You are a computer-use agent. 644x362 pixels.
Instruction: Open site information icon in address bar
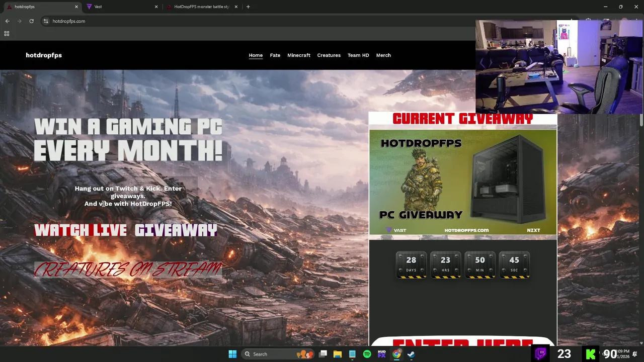coord(46,21)
